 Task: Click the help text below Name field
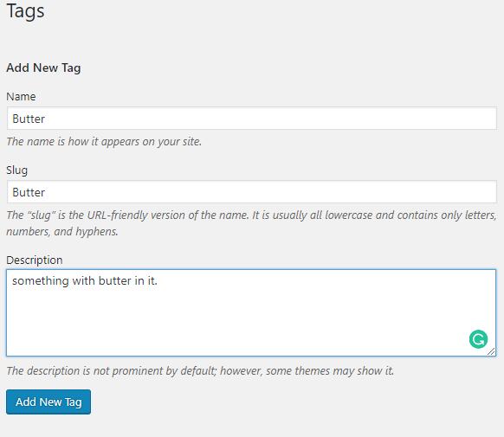[104, 142]
